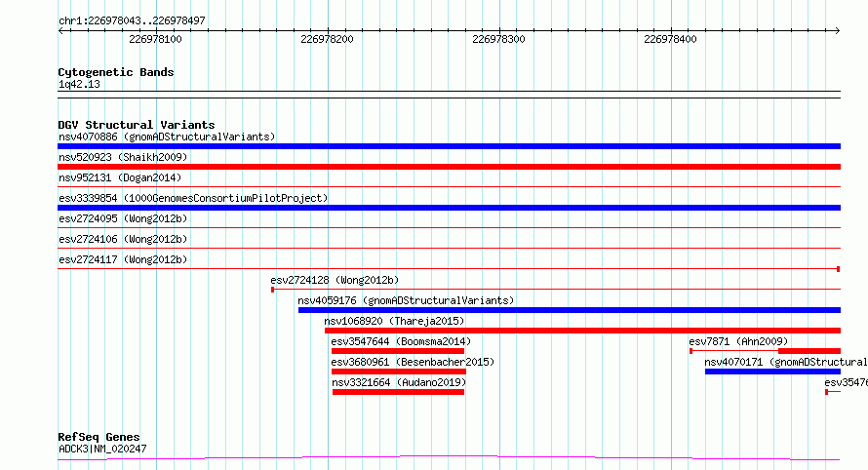Open nsv4070171 gnomADStructural label

(785, 362)
